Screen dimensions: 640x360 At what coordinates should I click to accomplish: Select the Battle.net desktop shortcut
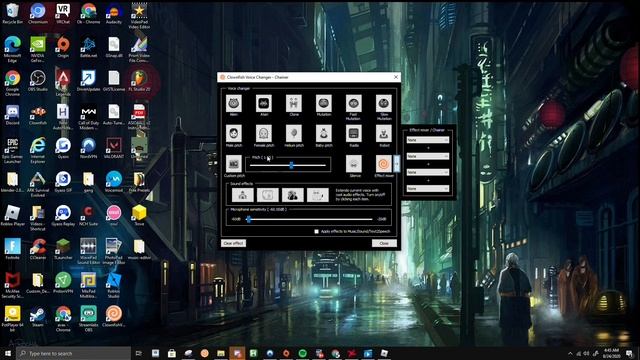tap(88, 47)
